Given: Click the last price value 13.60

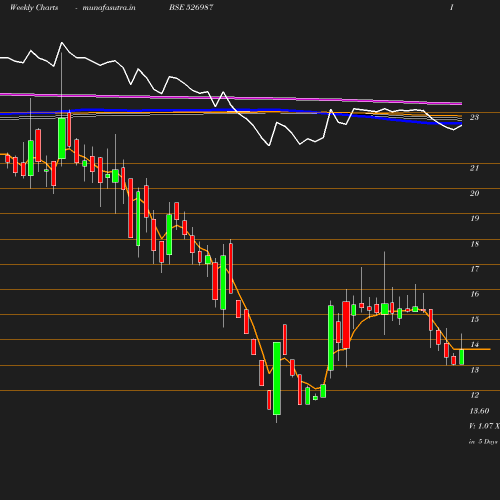Looking at the screenshot, I should [x=479, y=411].
